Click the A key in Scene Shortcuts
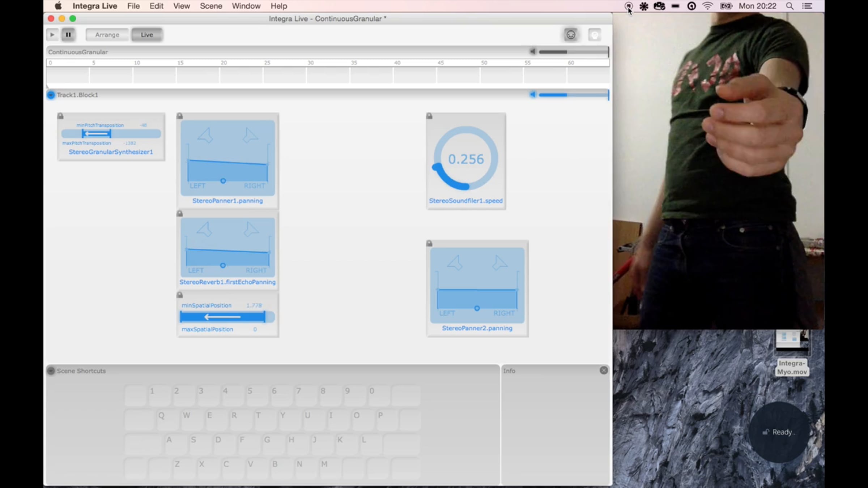 176,444
